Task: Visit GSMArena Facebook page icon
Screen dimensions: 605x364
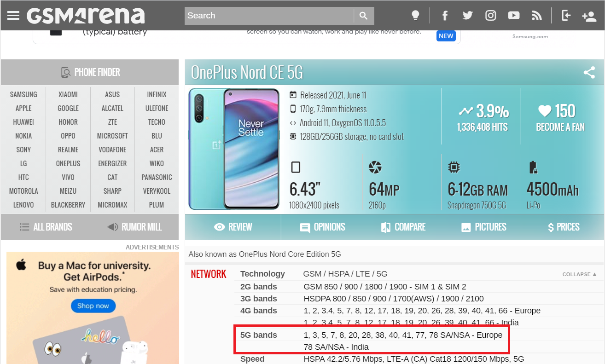Action: pyautogui.click(x=445, y=16)
